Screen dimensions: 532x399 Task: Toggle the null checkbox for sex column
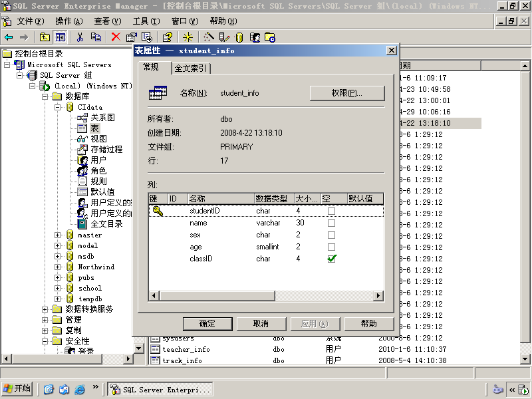(x=331, y=235)
